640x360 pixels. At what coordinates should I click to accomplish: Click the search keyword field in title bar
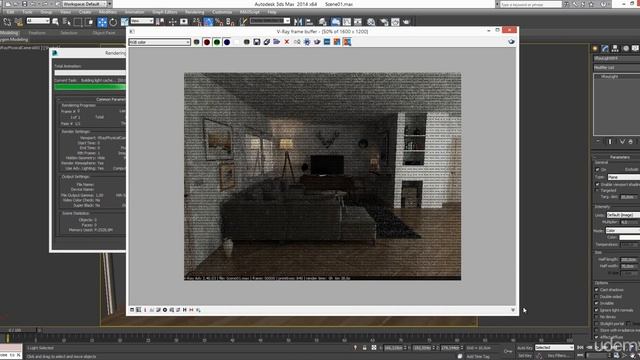coord(531,4)
